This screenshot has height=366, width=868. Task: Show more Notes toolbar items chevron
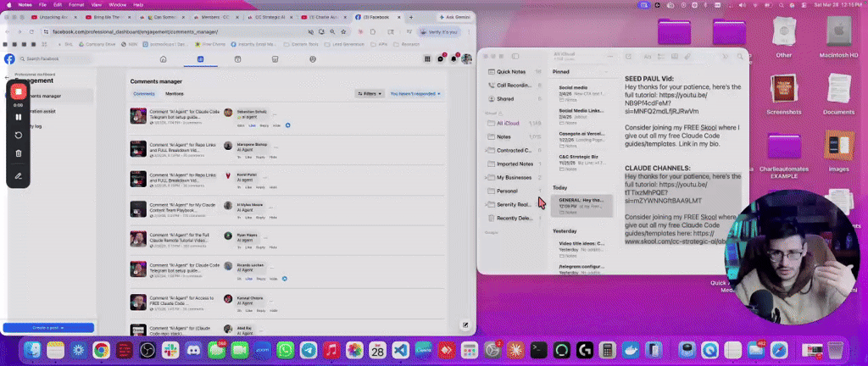point(726,57)
